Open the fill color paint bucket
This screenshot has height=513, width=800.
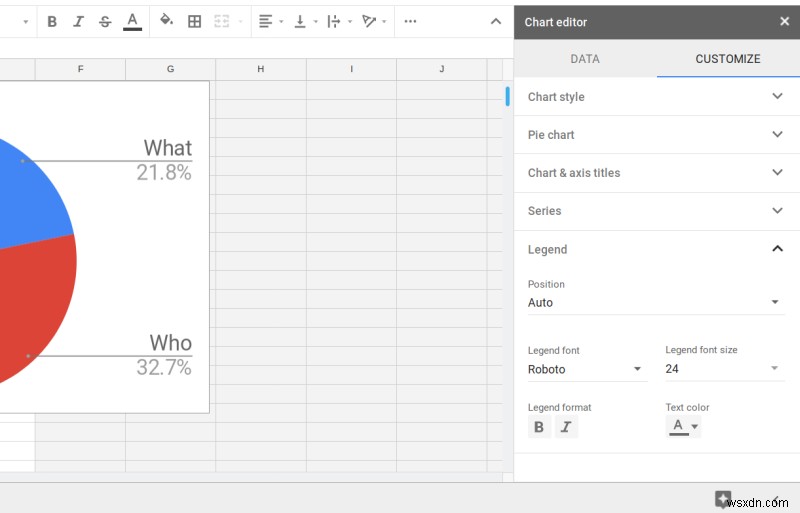(167, 21)
